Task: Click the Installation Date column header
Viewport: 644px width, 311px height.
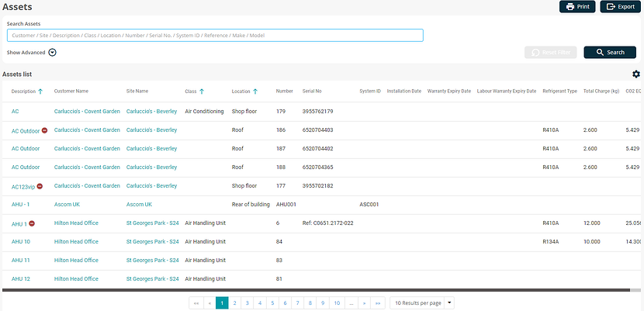Action: pos(404,91)
